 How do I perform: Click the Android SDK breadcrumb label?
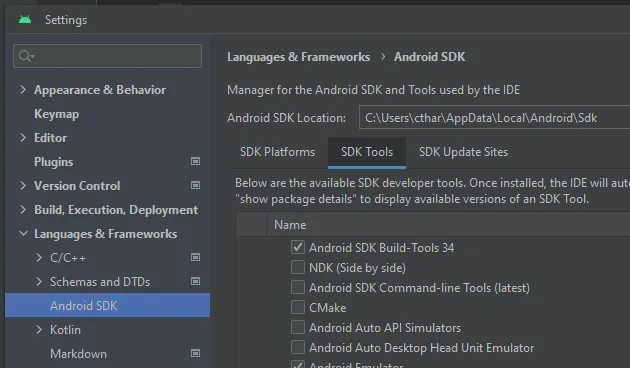[x=430, y=57]
